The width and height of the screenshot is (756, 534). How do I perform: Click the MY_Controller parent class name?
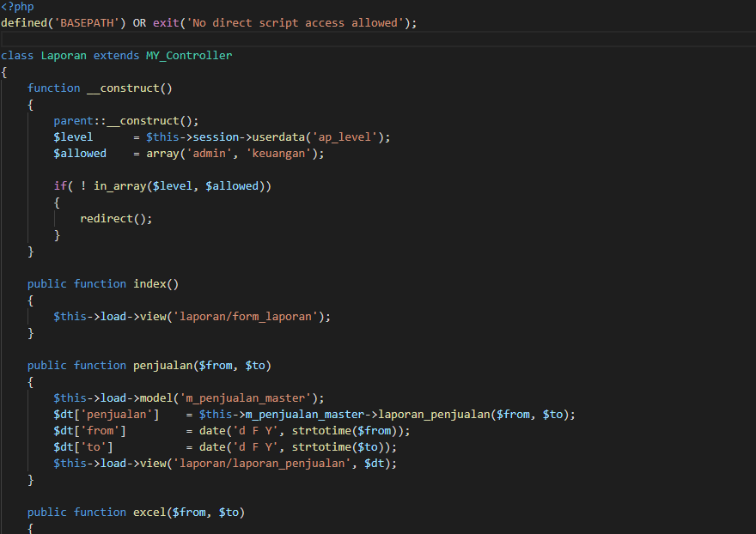[x=189, y=56]
